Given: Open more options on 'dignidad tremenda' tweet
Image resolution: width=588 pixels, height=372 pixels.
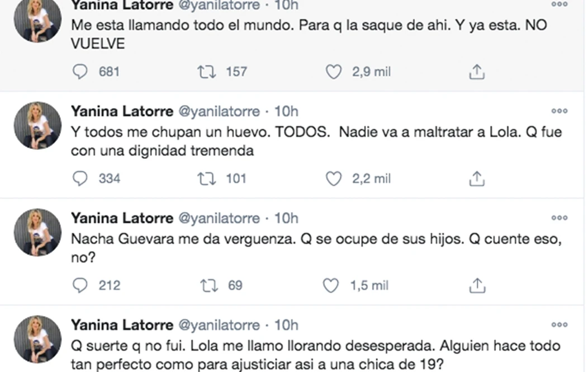Looking at the screenshot, I should pos(559,111).
